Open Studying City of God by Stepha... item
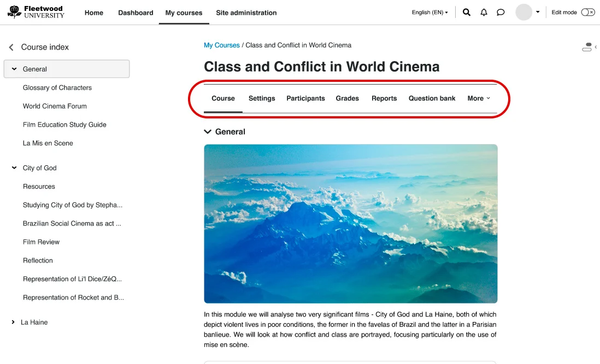This screenshot has width=600, height=364. 72,205
